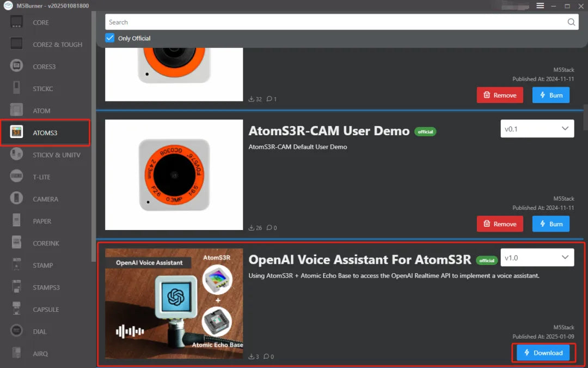This screenshot has width=588, height=368.
Task: Burn the firmware published with 32 downloads
Action: tap(550, 95)
